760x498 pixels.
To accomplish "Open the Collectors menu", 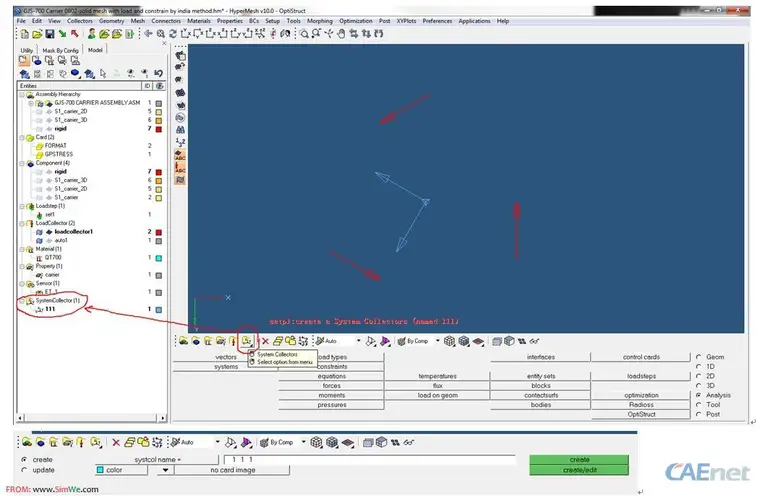I will [79, 21].
